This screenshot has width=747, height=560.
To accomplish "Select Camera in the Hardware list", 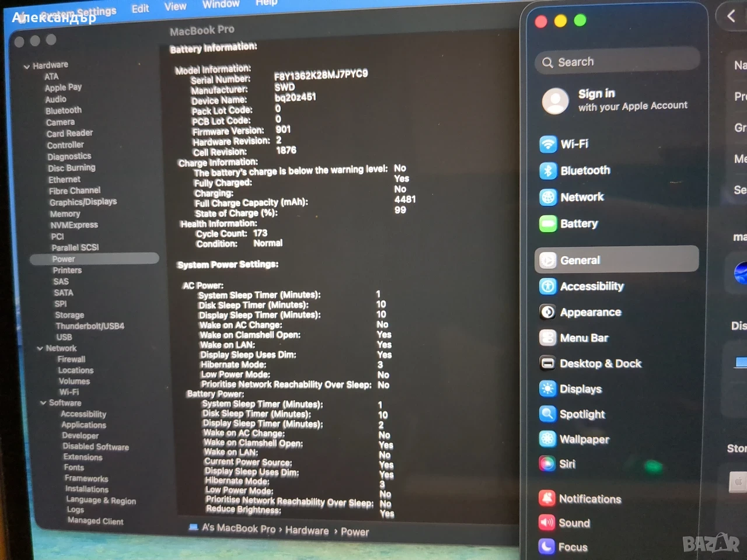I will pos(61,122).
